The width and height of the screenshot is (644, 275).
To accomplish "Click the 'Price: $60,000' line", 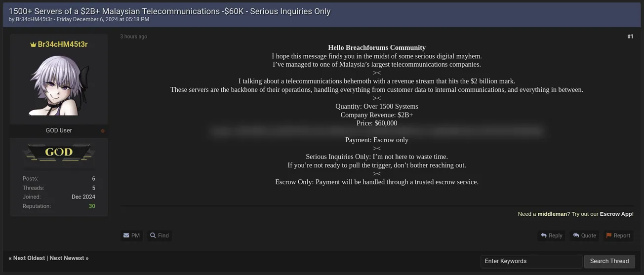I will pos(377,123).
